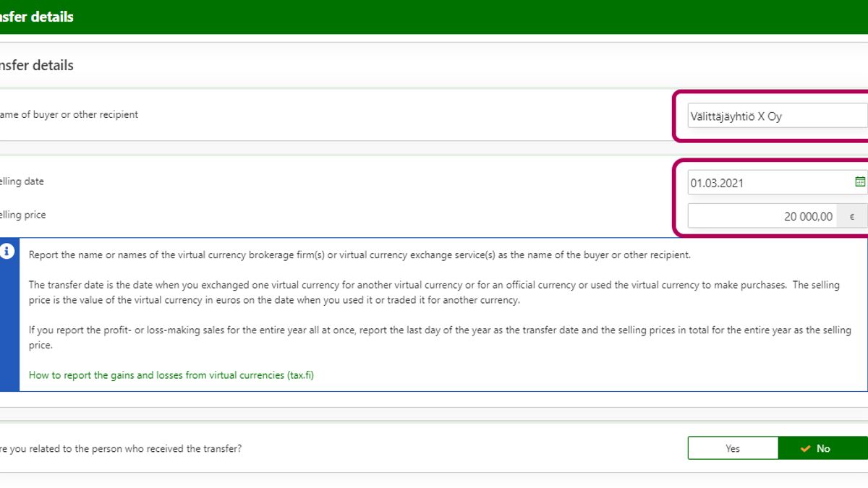Open the tax.fi virtual currencies reporting link
This screenshot has height=488, width=868.
(x=171, y=375)
